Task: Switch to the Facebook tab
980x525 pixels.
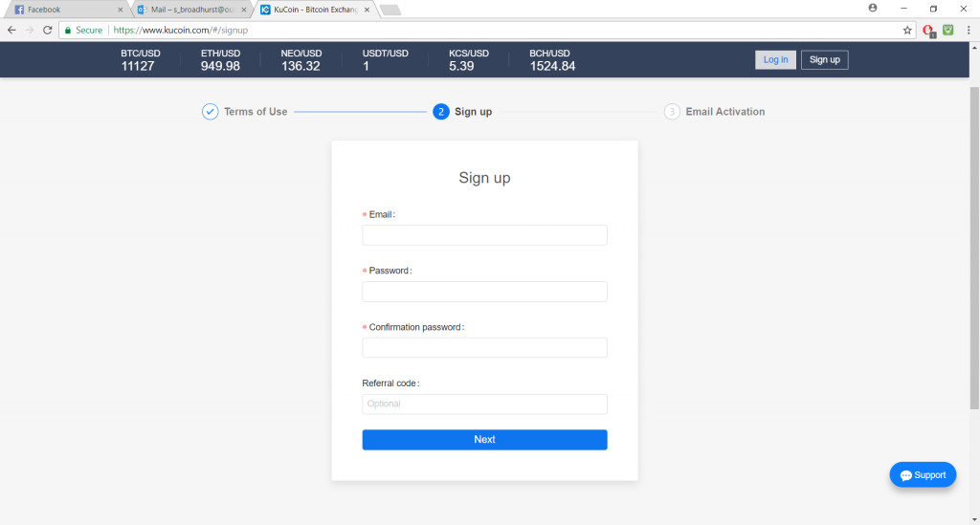Action: coord(66,10)
